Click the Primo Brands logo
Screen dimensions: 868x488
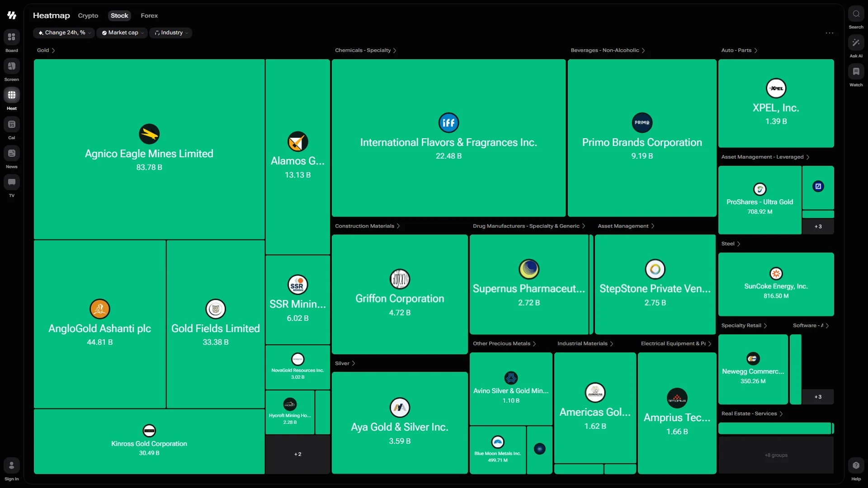click(642, 123)
